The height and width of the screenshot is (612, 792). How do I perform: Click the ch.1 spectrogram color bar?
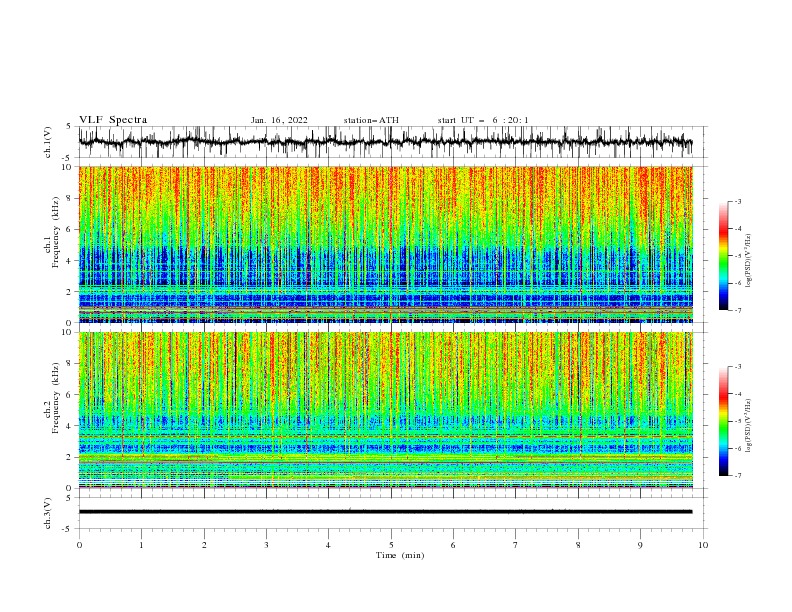pyautogui.click(x=723, y=256)
